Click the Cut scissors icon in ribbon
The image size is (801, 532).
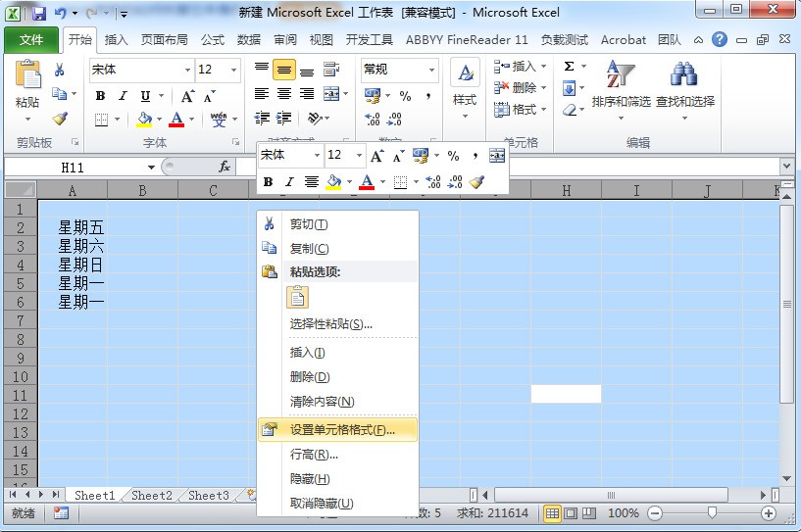pyautogui.click(x=59, y=70)
